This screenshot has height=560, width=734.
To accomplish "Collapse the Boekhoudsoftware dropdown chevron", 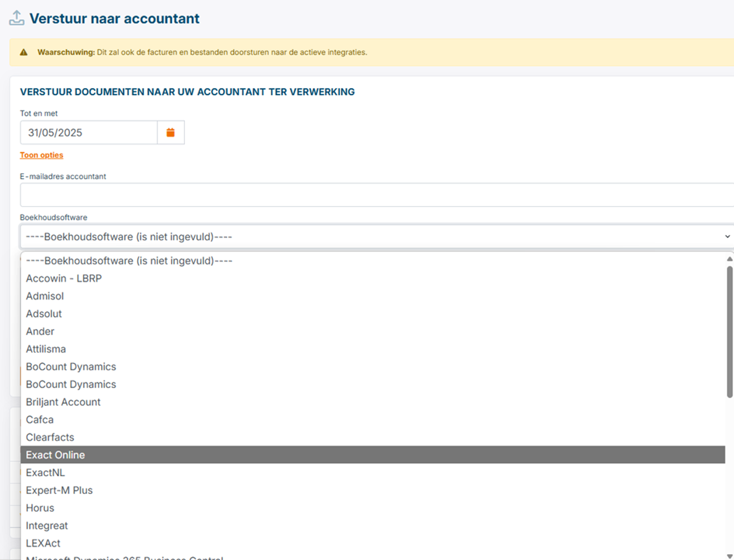I will (x=727, y=236).
